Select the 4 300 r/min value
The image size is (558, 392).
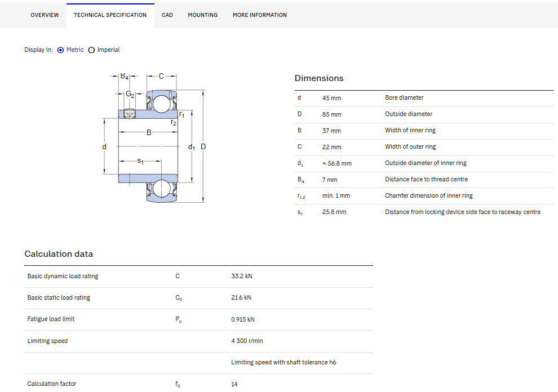247,341
